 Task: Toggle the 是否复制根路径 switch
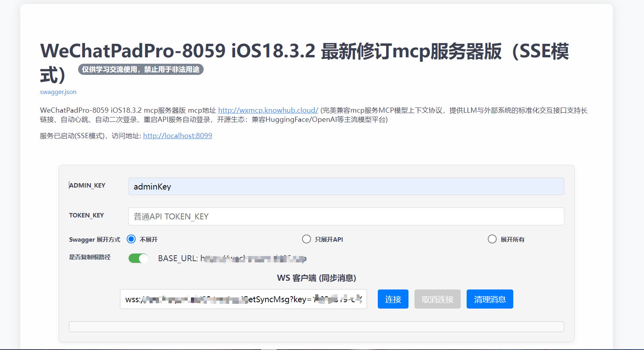click(x=138, y=258)
